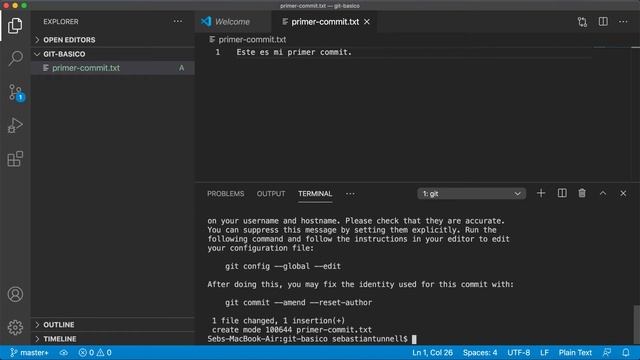Open the Run and Debug view

[x=15, y=126]
